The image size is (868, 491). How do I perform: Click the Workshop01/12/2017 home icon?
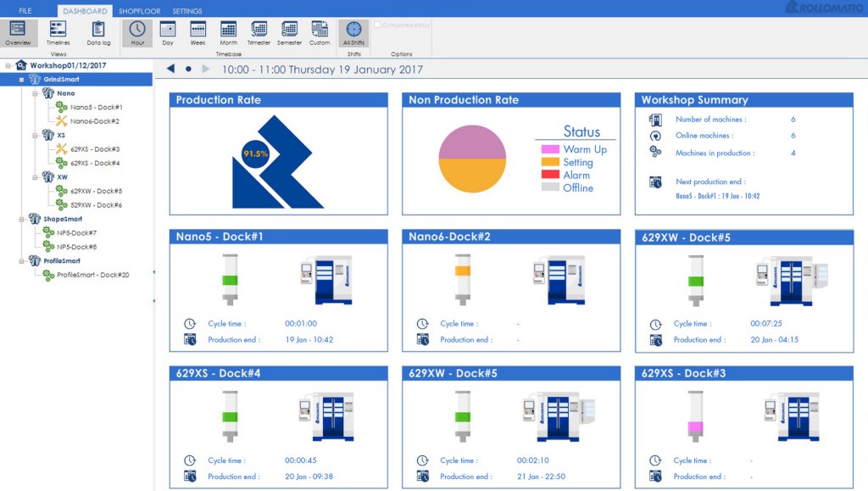tap(21, 65)
